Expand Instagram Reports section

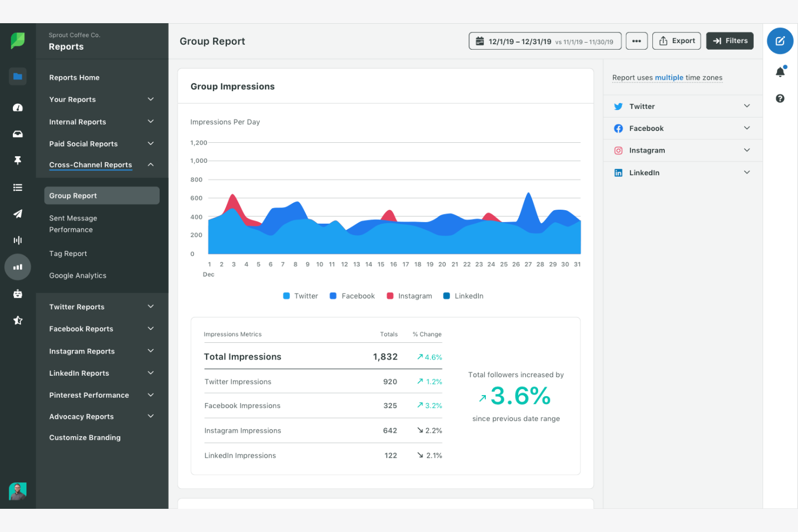[x=102, y=351]
